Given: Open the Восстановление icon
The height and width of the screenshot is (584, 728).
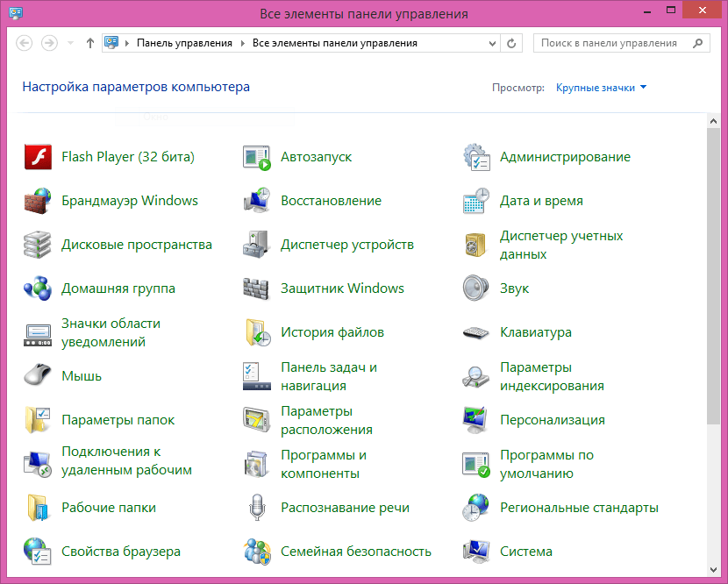Looking at the screenshot, I should pyautogui.click(x=257, y=201).
